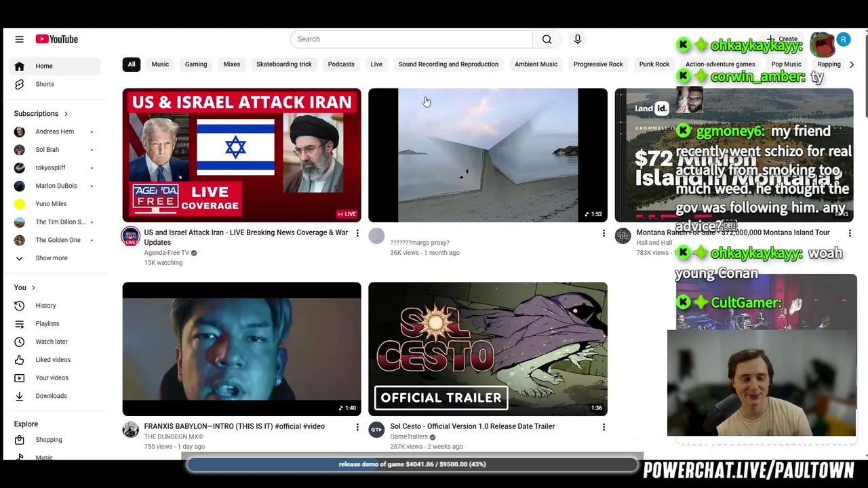Open Shopping under Explore

(x=56, y=440)
